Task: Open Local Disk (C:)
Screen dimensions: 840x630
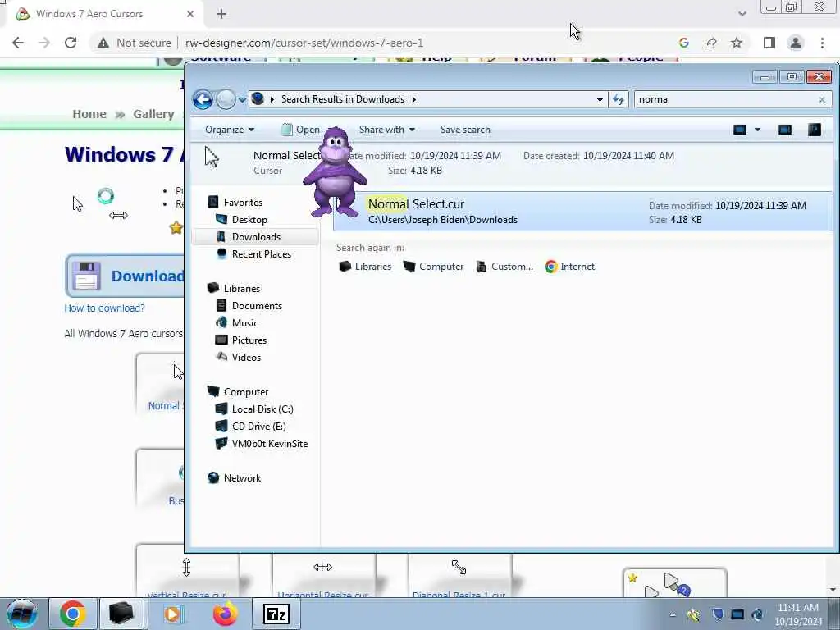Action: pyautogui.click(x=262, y=409)
